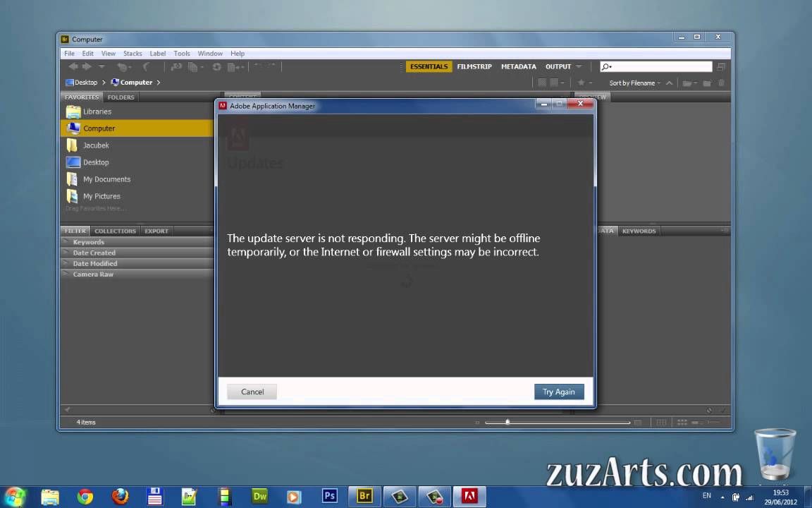This screenshot has width=812, height=508.
Task: Open the Stacks menu
Action: 133,54
